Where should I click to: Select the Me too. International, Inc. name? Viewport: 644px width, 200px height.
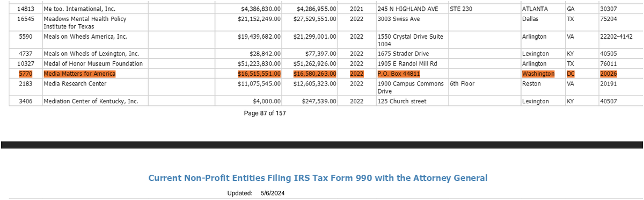pyautogui.click(x=79, y=9)
